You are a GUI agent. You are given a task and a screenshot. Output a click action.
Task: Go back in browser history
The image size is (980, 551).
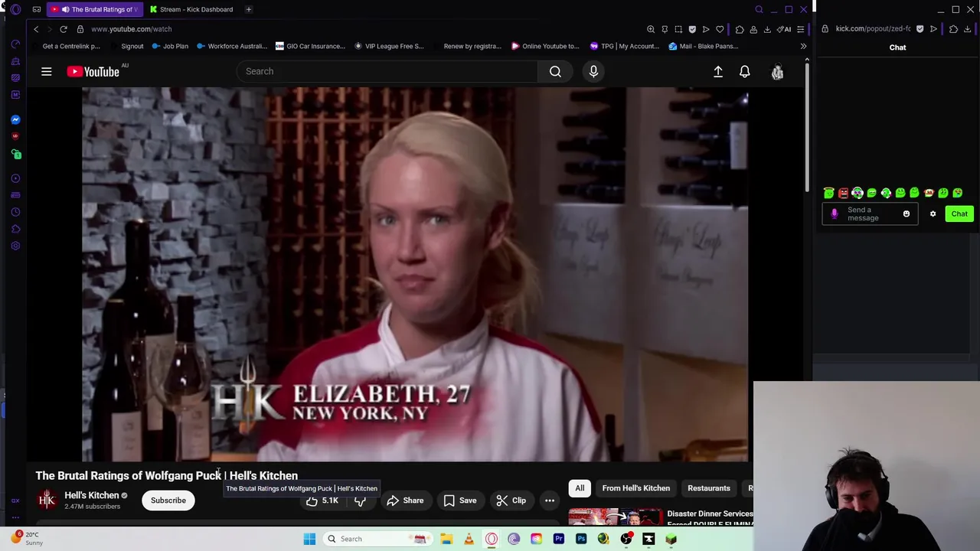(36, 29)
